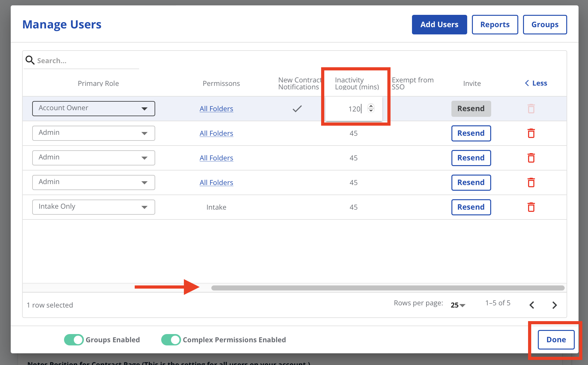Click the Done button
Image resolution: width=588 pixels, height=365 pixels.
click(556, 340)
